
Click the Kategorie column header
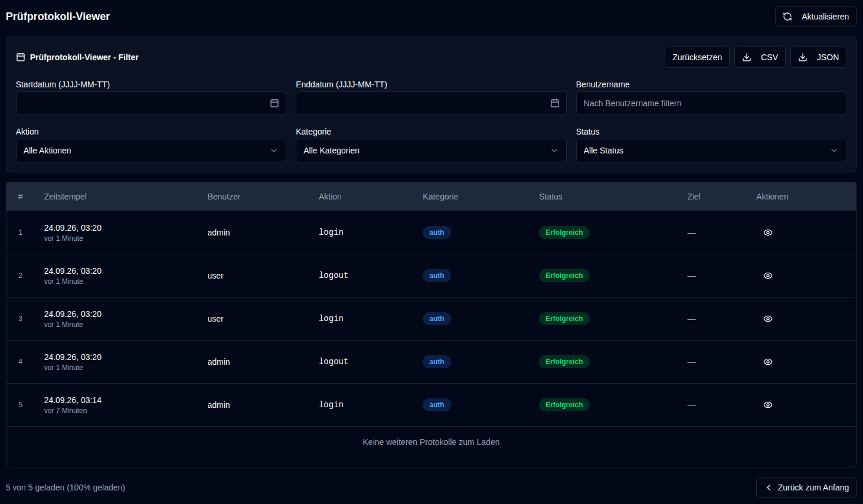(440, 197)
